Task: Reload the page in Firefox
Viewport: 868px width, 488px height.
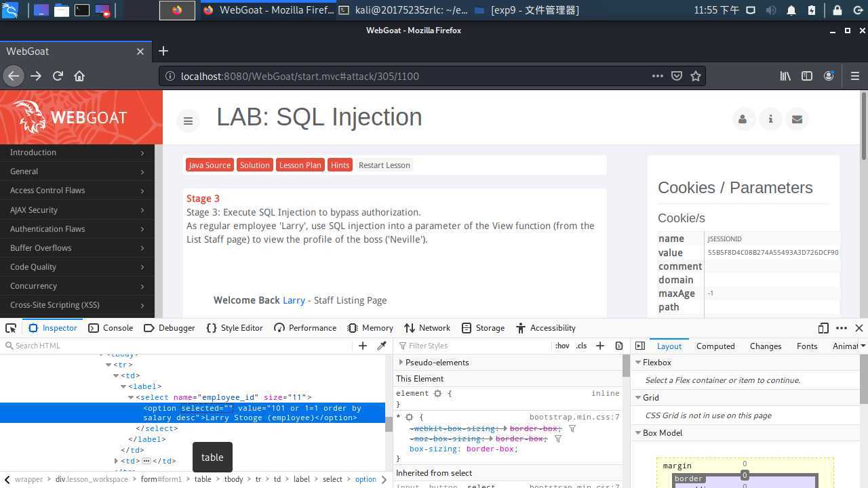Action: coord(58,76)
